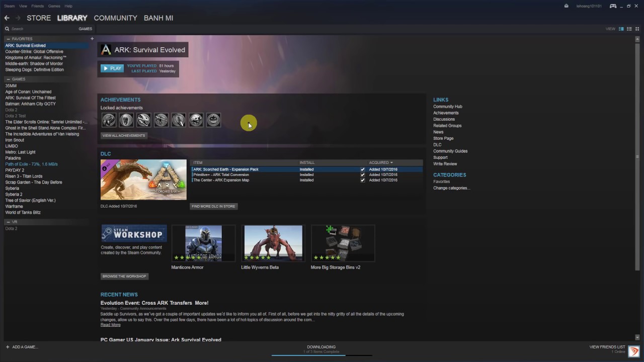Go forward with the right arrow

[x=18, y=18]
